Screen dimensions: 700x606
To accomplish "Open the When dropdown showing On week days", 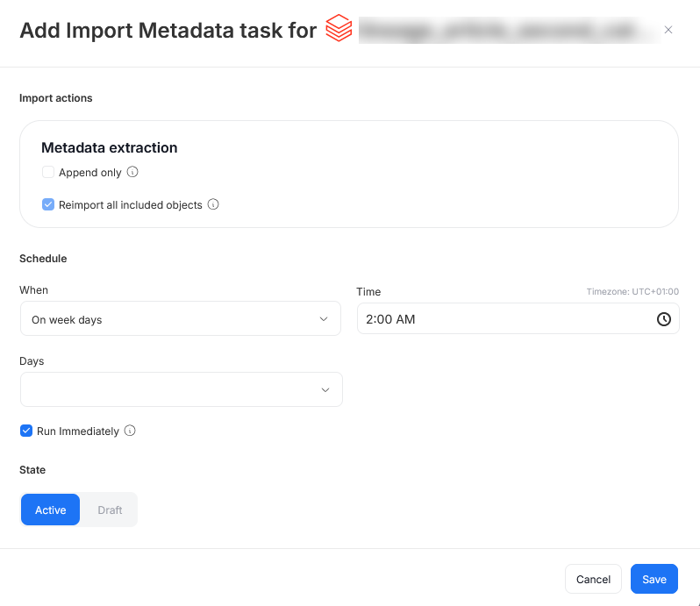I will [x=180, y=319].
